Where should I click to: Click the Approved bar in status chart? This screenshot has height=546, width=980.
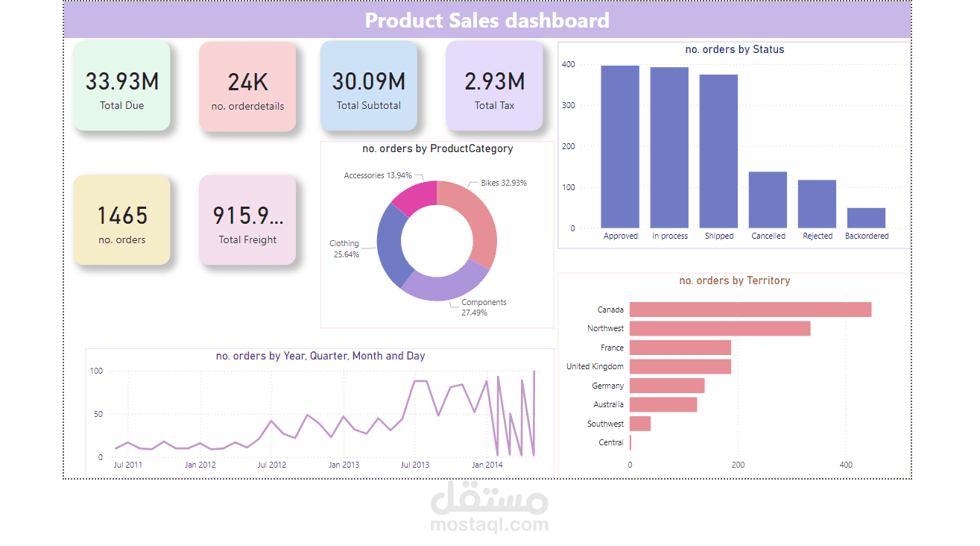tap(620, 147)
